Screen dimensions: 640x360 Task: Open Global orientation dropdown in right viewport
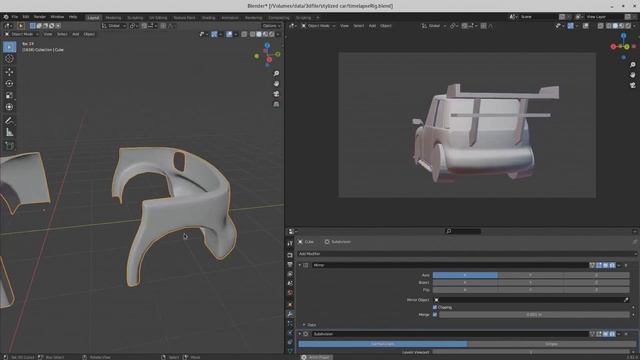click(x=434, y=26)
